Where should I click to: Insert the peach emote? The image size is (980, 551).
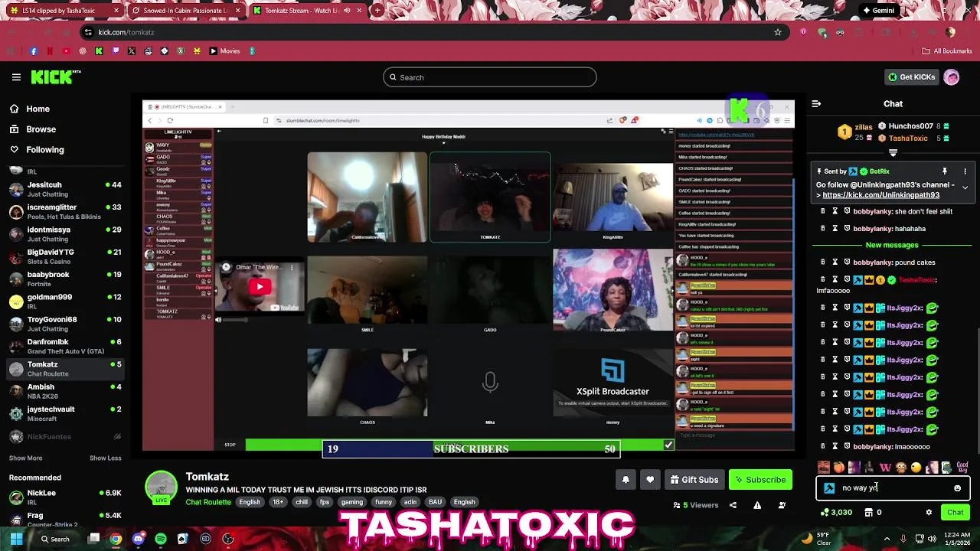point(839,467)
